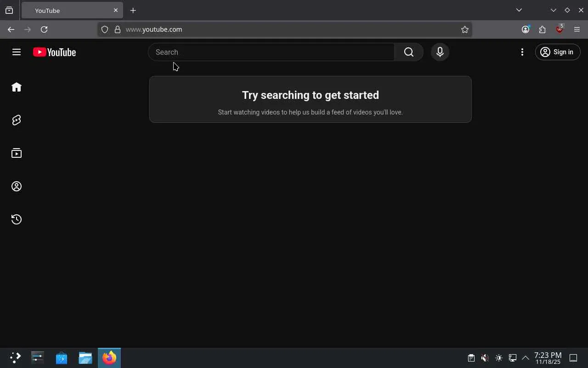Toggle audio volume mute in tray
Viewport: 588px width, 368px height.
(485, 358)
